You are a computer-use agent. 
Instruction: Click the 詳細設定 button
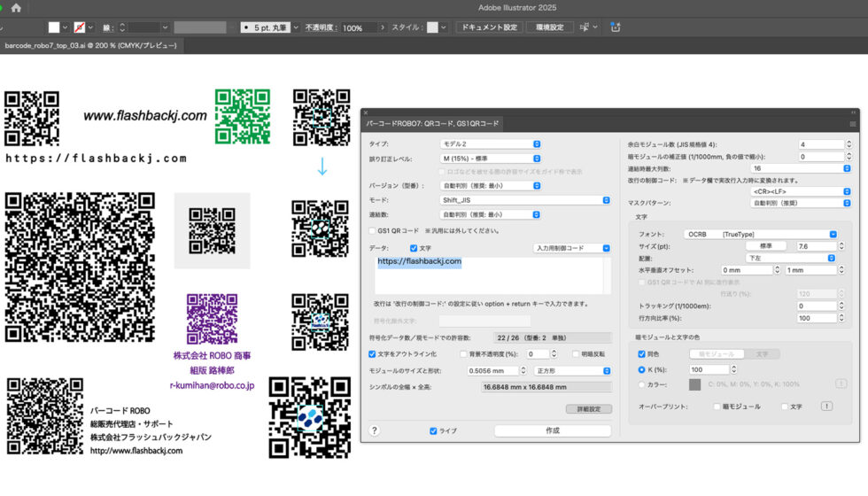pyautogui.click(x=588, y=409)
